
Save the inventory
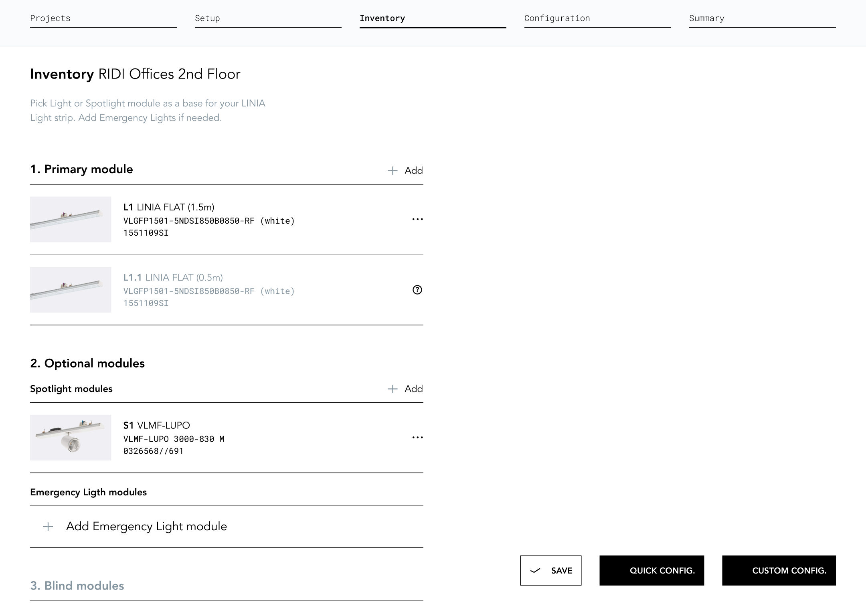tap(551, 570)
